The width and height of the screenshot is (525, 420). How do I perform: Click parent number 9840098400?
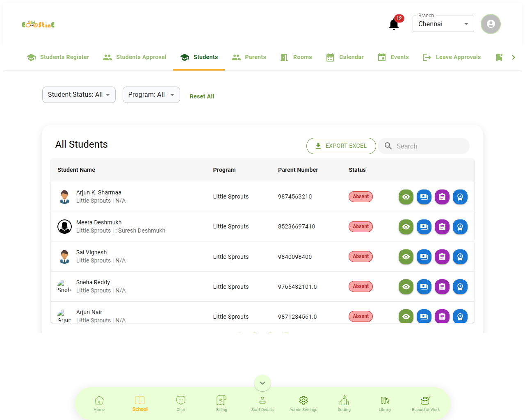295,257
